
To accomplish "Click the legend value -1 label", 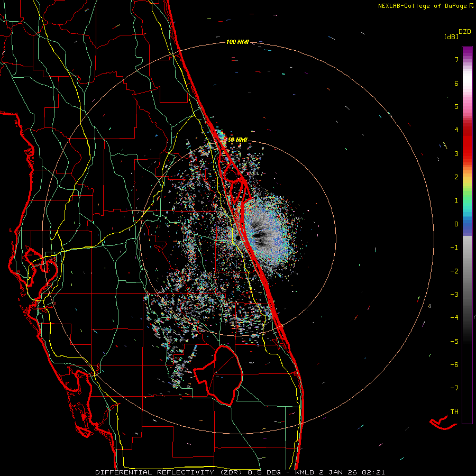I will pyautogui.click(x=454, y=248).
